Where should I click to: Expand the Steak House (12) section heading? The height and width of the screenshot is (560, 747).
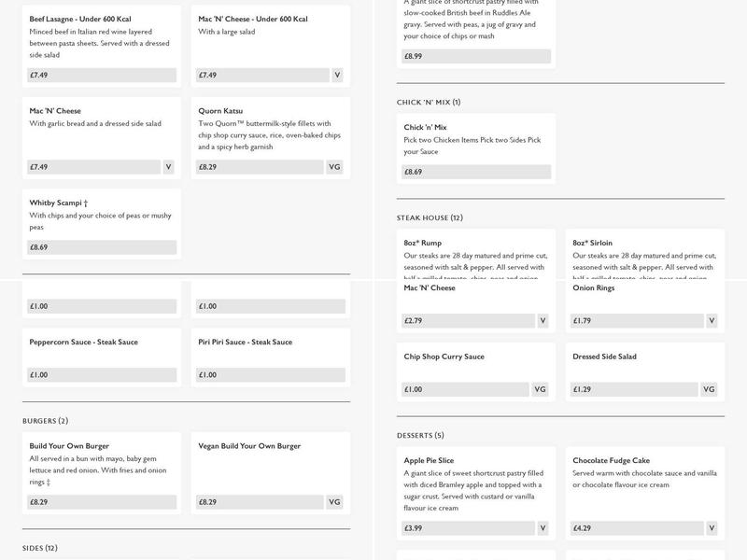[x=430, y=217]
